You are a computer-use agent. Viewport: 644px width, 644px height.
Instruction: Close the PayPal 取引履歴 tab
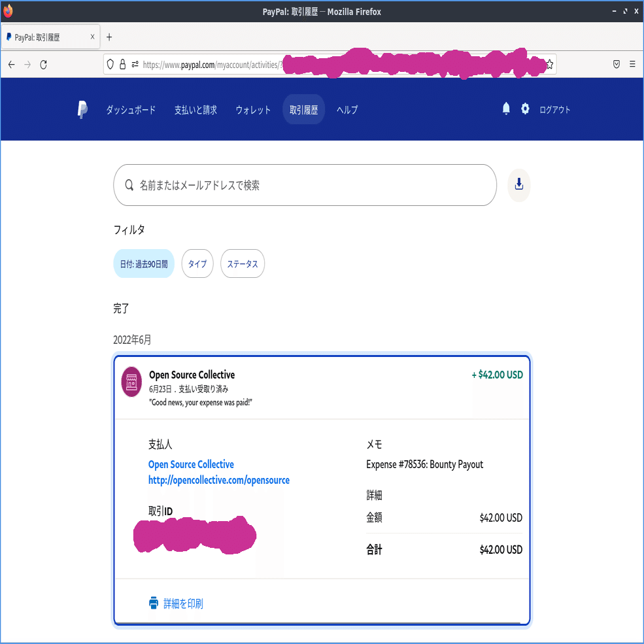(92, 37)
